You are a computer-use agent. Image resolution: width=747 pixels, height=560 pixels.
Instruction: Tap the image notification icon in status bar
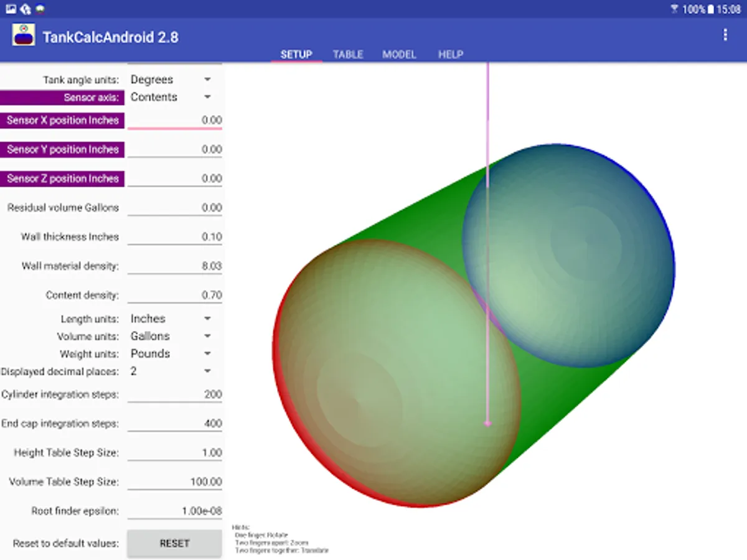coord(11,9)
